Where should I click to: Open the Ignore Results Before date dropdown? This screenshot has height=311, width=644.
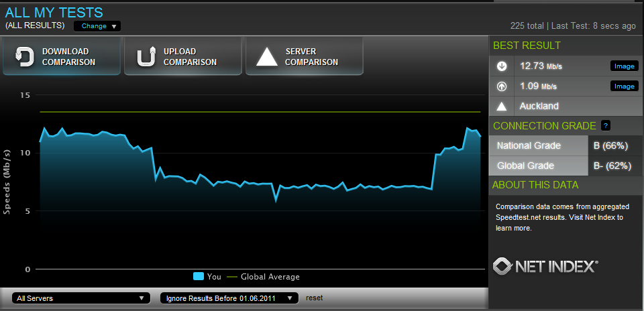(228, 298)
